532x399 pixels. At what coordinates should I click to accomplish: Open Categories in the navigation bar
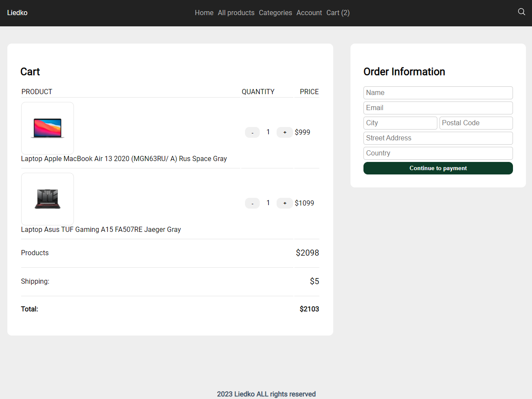pyautogui.click(x=275, y=13)
